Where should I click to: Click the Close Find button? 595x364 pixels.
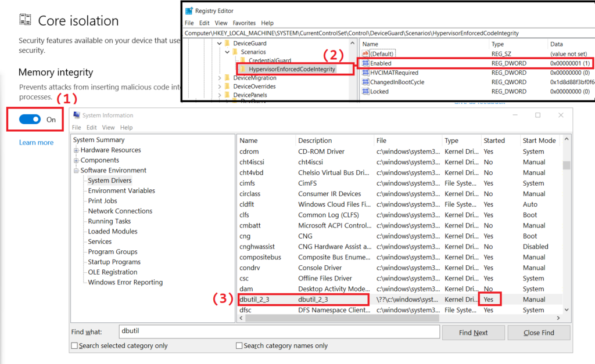tap(539, 333)
